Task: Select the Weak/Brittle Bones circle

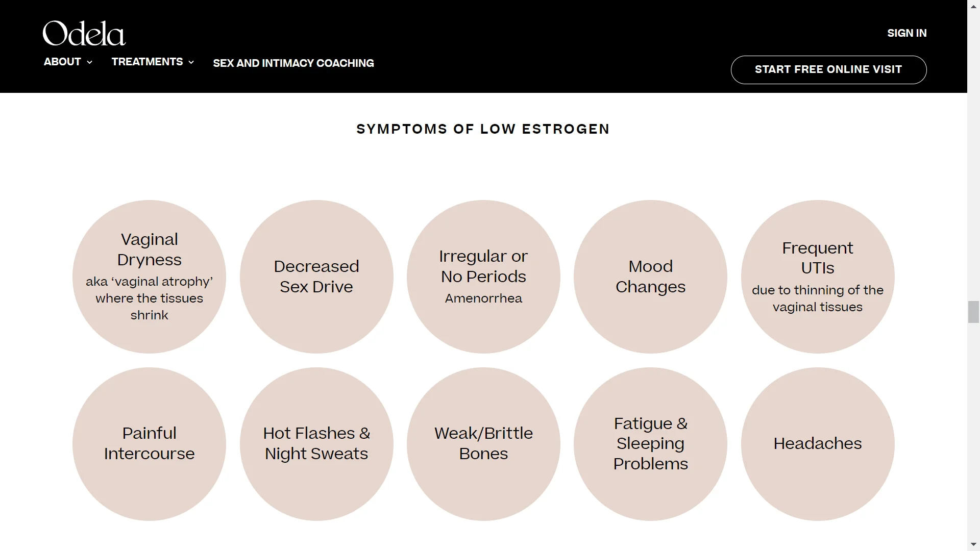Action: pos(483,444)
